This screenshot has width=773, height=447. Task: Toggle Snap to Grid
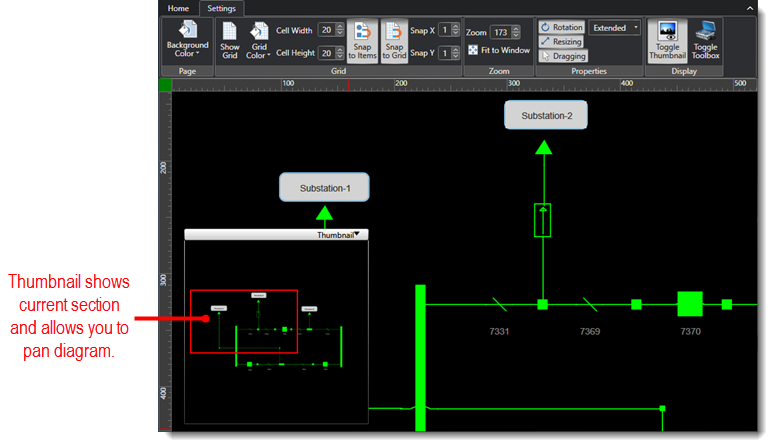point(394,41)
